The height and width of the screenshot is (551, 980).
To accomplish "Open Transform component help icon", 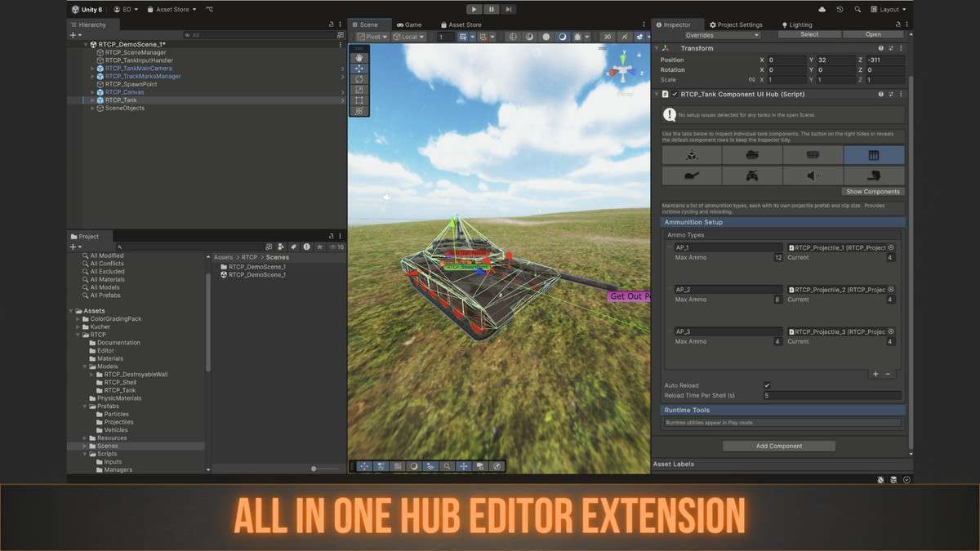I will (881, 48).
